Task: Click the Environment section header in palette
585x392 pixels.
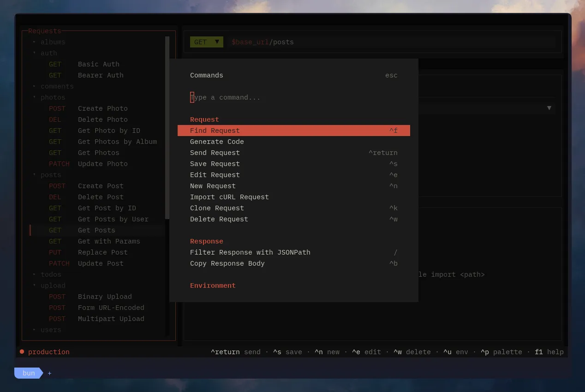Action: tap(213, 285)
